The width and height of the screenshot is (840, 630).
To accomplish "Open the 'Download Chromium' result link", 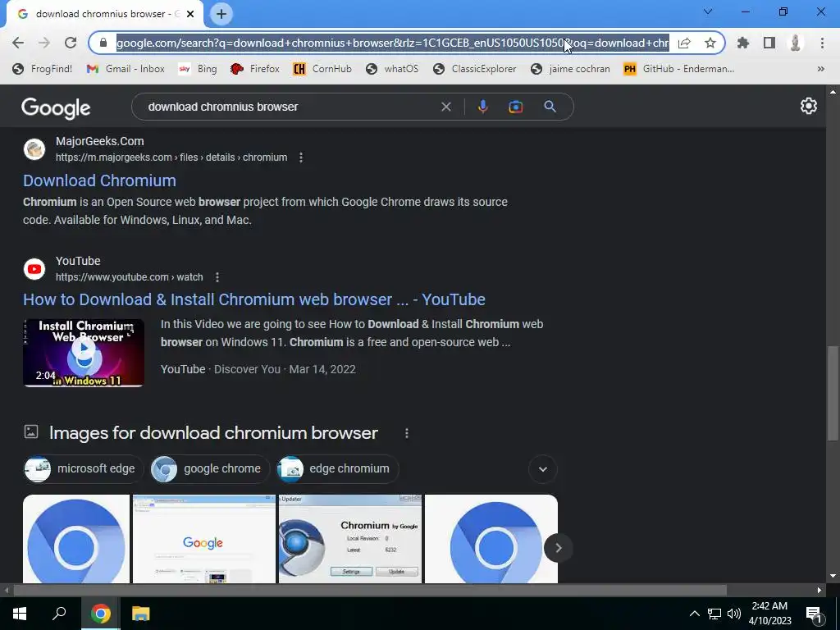I will click(99, 180).
